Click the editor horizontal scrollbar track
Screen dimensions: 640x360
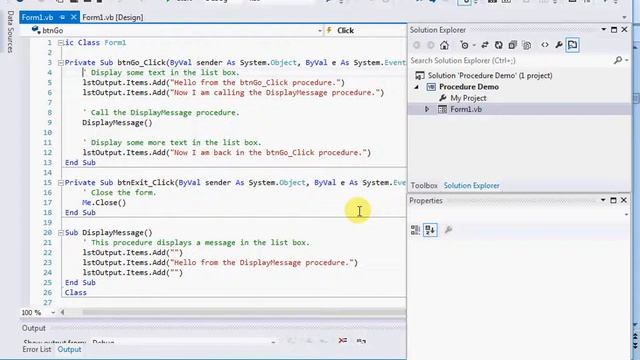[x=244, y=313]
